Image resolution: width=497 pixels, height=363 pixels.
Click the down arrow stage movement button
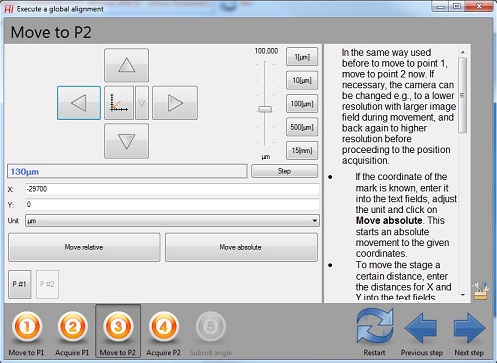[x=126, y=141]
